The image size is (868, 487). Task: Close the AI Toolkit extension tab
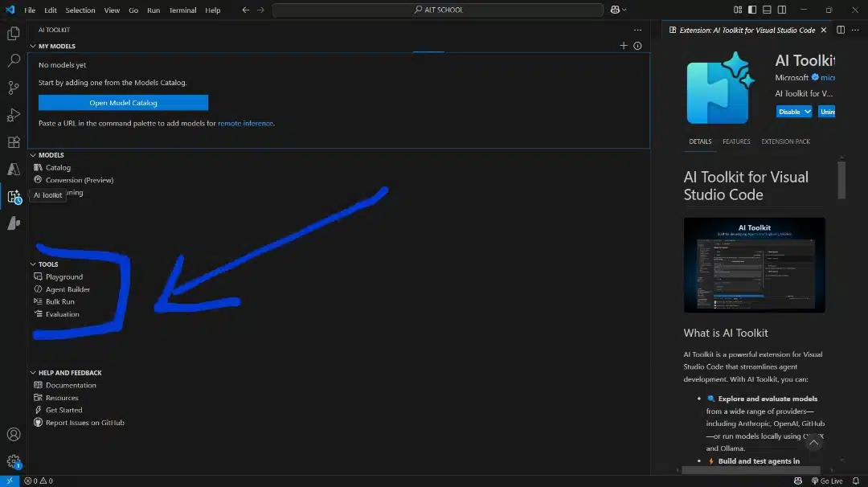[x=824, y=30]
